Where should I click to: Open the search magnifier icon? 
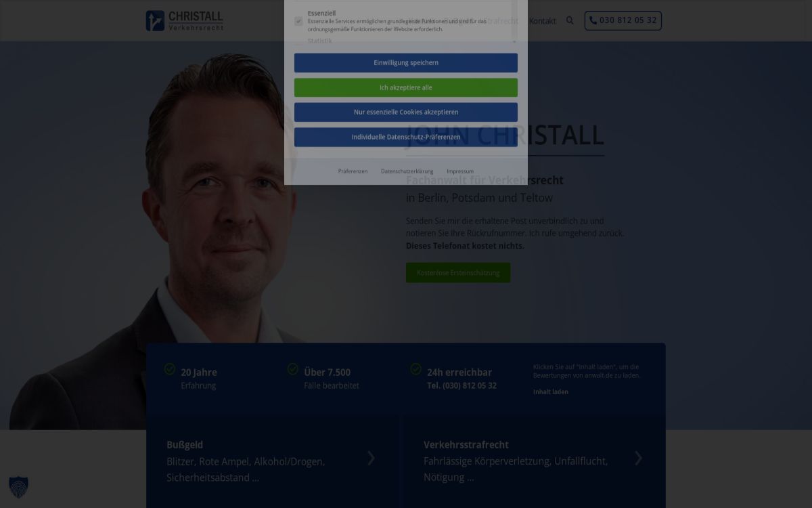(x=570, y=20)
